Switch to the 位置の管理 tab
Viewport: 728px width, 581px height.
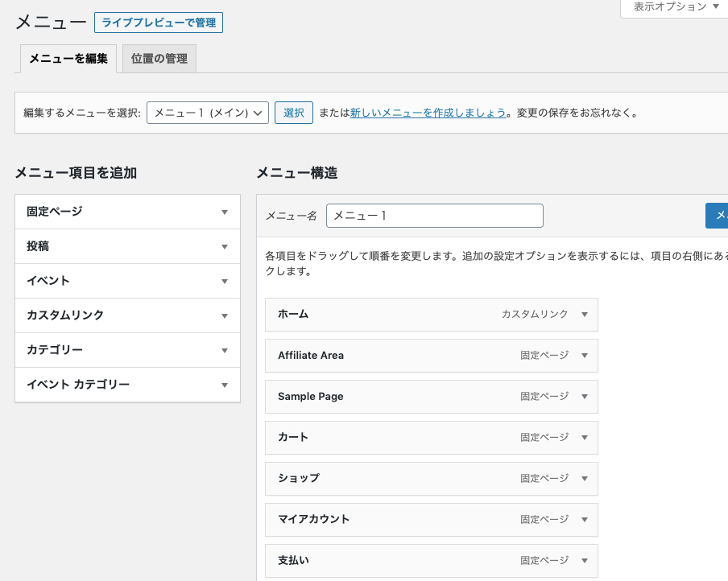pos(159,59)
